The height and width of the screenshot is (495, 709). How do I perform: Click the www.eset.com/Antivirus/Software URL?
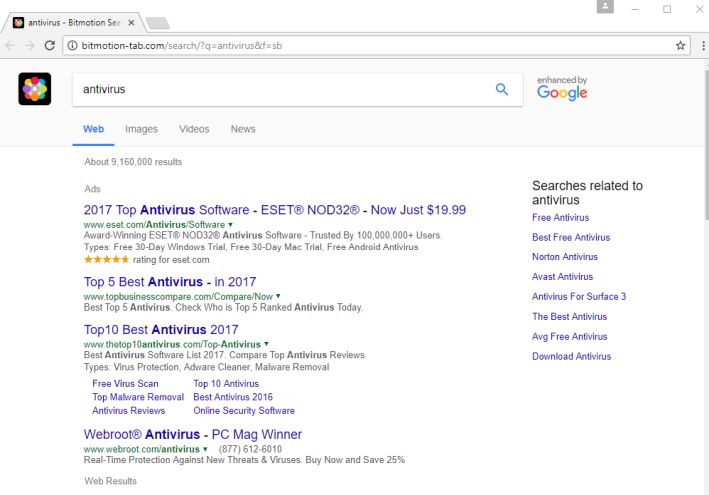[x=154, y=224]
